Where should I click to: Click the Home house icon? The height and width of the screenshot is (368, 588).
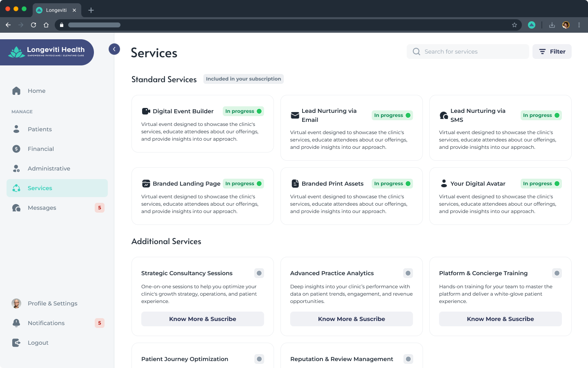16,91
